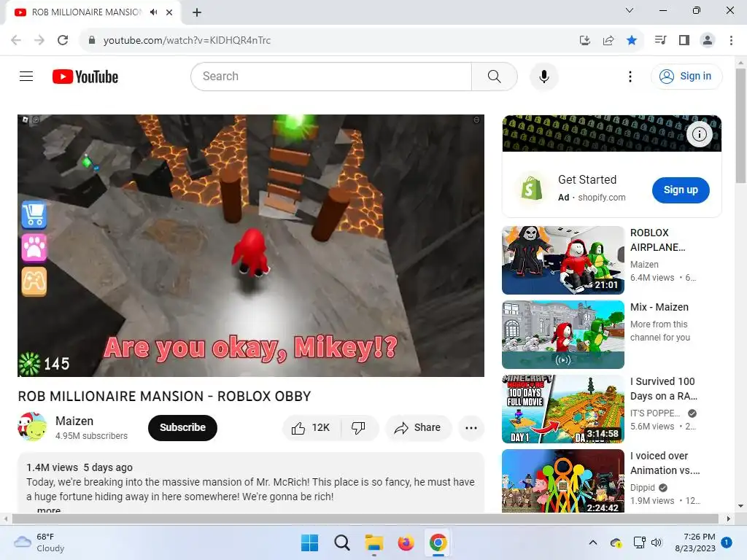
Task: Click the video player area
Action: coord(251,246)
